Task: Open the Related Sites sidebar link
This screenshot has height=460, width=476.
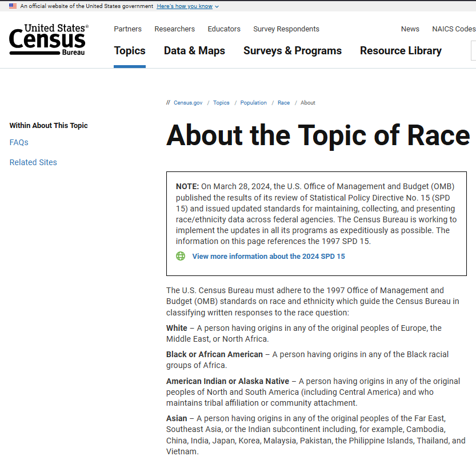Action: (x=33, y=162)
